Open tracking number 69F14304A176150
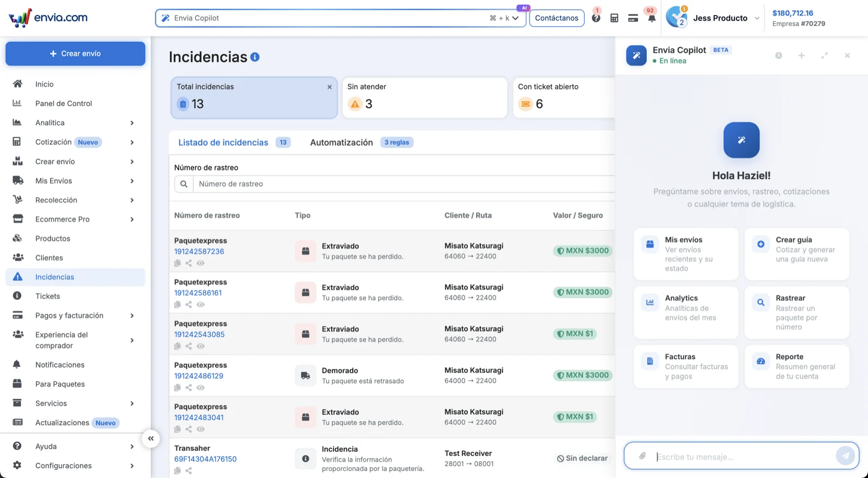This screenshot has height=478, width=868. point(205,459)
